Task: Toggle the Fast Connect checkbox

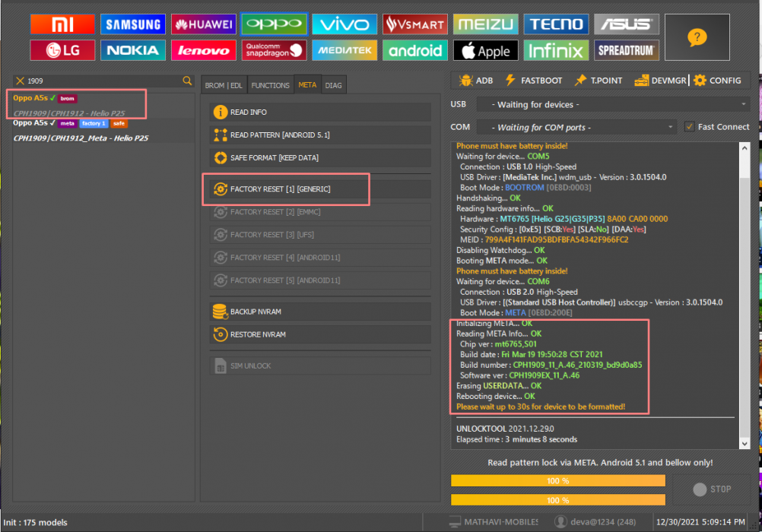Action: point(689,127)
